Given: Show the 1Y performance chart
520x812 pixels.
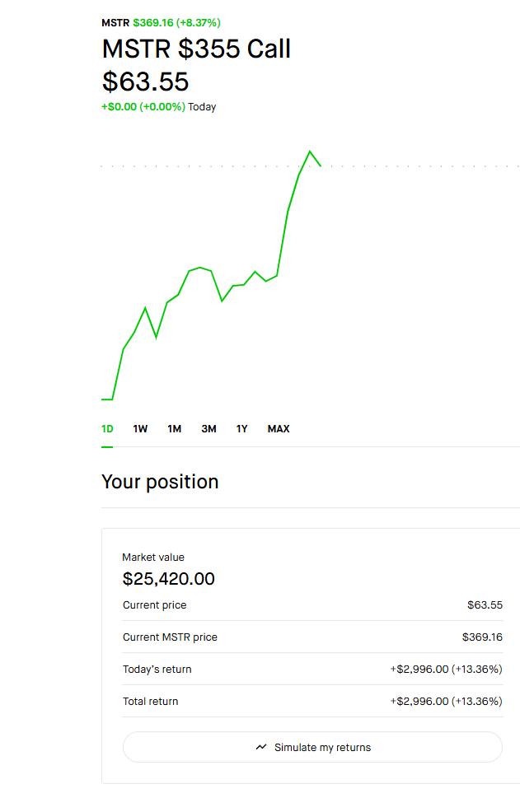Looking at the screenshot, I should (x=241, y=428).
